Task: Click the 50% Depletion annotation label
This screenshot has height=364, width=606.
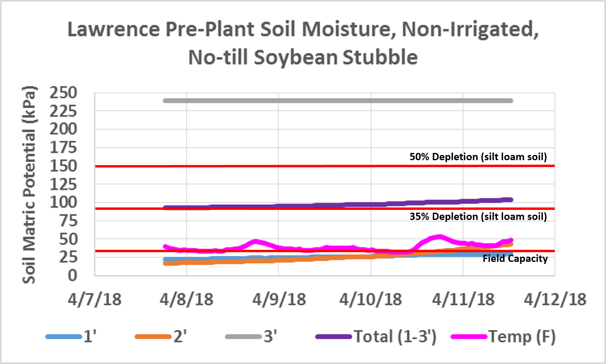Action: pyautogui.click(x=478, y=157)
